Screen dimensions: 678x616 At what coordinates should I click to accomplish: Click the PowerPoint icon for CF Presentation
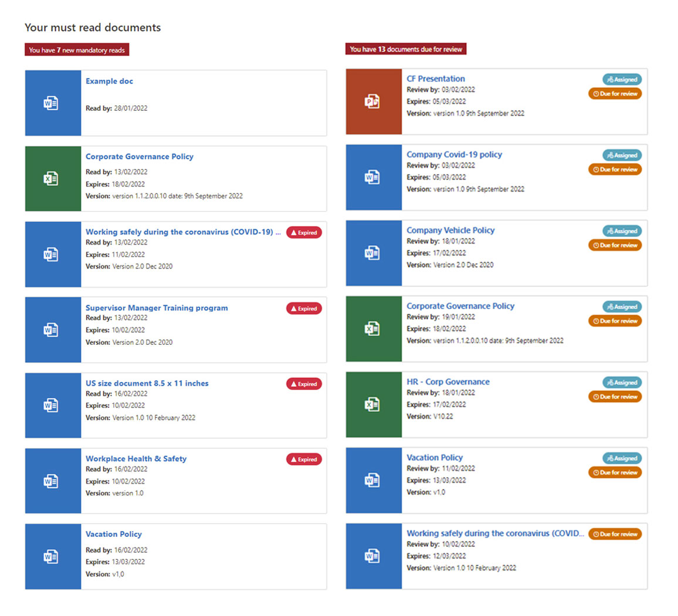pyautogui.click(x=374, y=101)
